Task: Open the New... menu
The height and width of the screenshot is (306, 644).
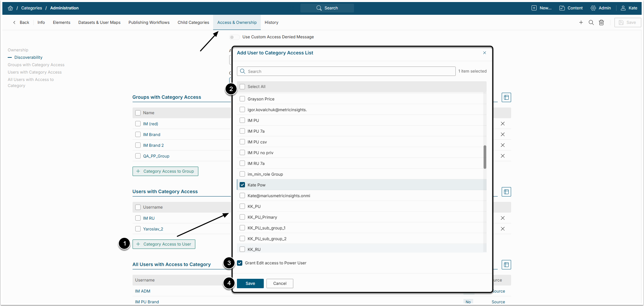Action: pyautogui.click(x=541, y=8)
